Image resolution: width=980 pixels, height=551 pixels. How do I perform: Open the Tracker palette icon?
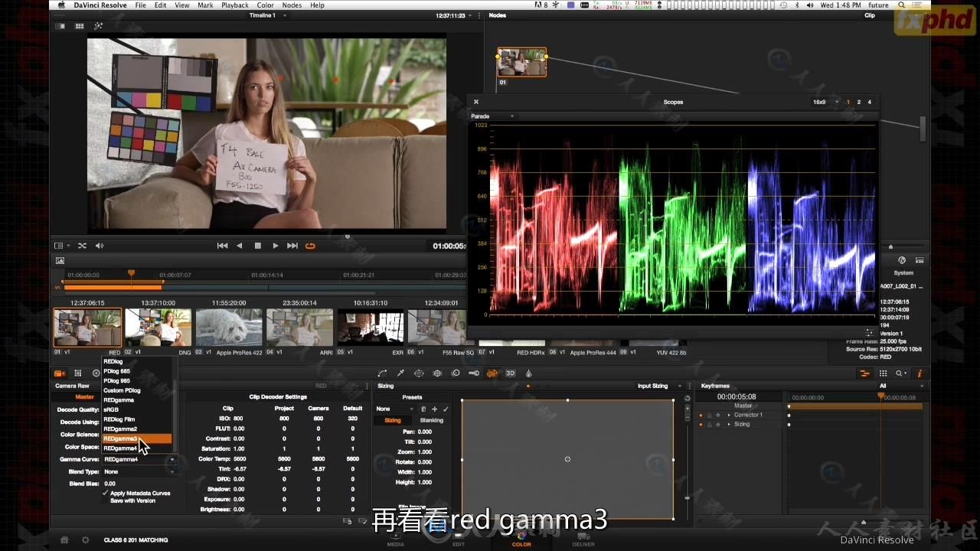point(437,373)
